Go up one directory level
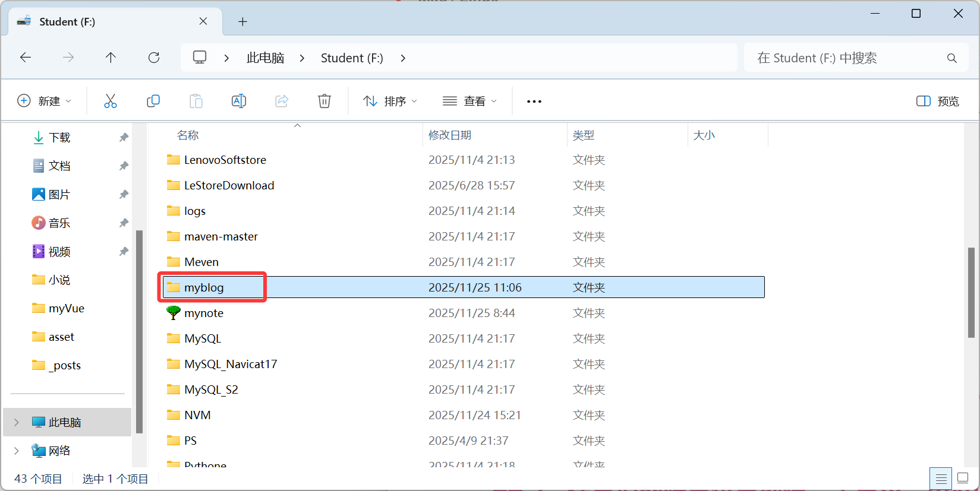This screenshot has width=980, height=491. pyautogui.click(x=111, y=58)
